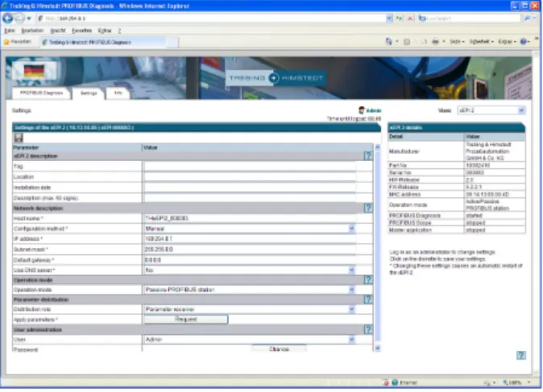Open help for User administration section

click(x=367, y=329)
